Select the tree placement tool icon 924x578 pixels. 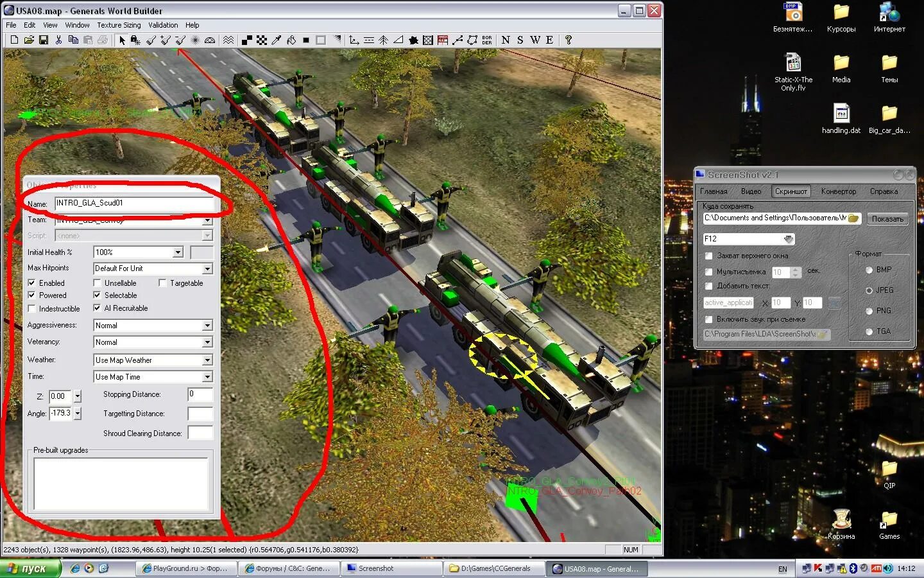[384, 40]
